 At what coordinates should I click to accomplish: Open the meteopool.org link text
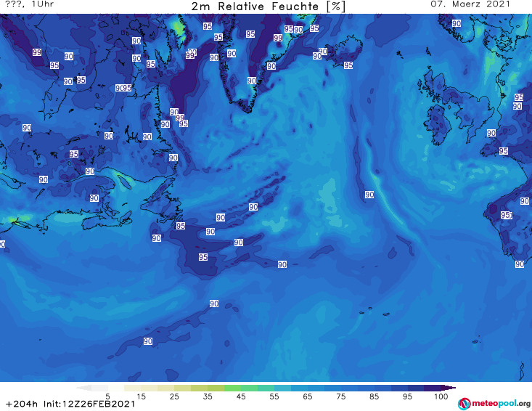501,403
